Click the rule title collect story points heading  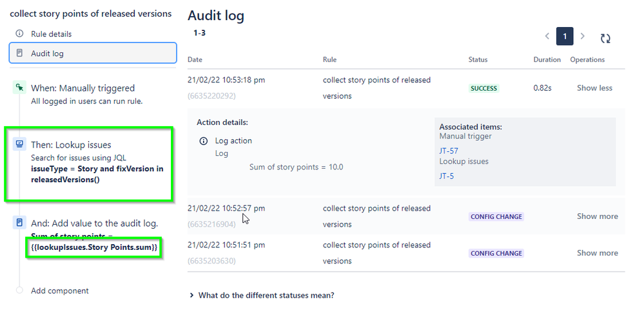click(91, 14)
